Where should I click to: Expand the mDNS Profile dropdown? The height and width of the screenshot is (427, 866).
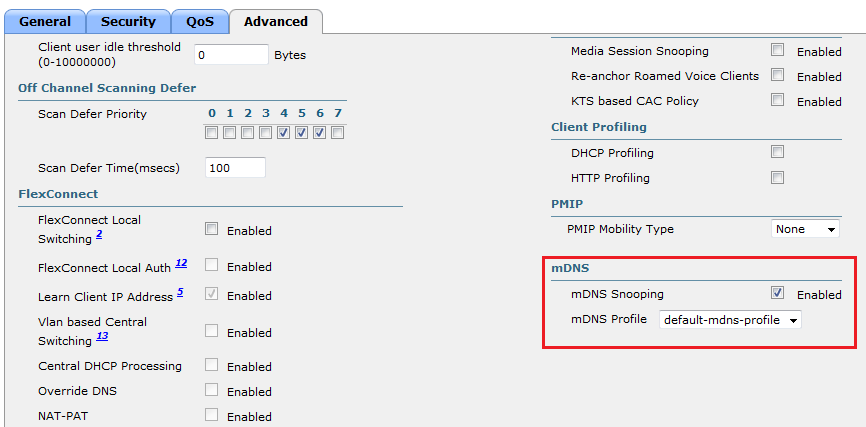pos(731,320)
